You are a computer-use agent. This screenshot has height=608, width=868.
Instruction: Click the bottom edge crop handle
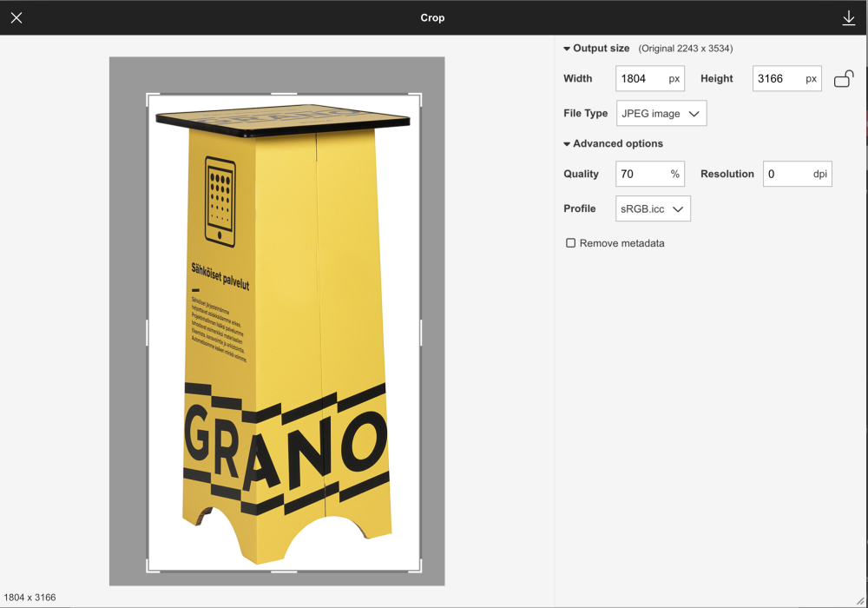coord(284,571)
